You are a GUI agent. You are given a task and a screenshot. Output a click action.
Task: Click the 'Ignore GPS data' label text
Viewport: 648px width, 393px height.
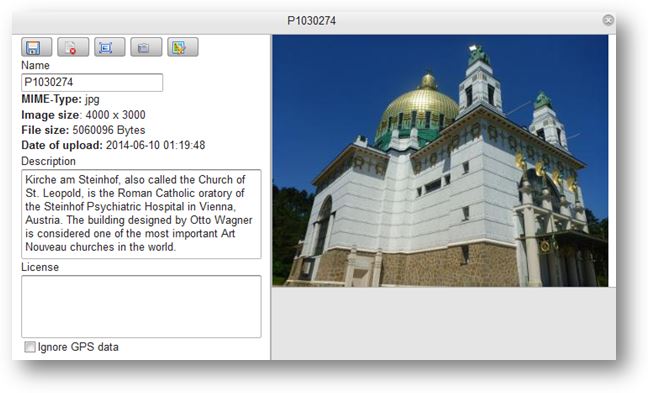(78, 347)
